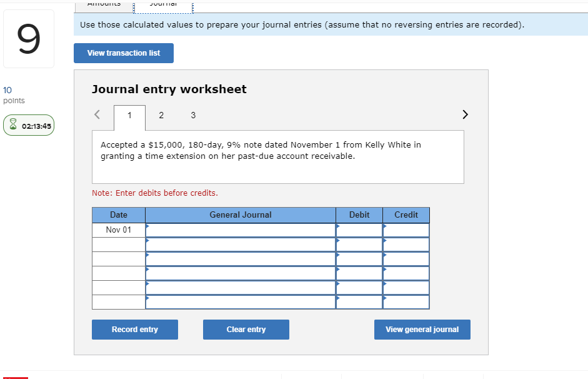Click the 02:13:45 timer text
The image size is (588, 379).
36,126
